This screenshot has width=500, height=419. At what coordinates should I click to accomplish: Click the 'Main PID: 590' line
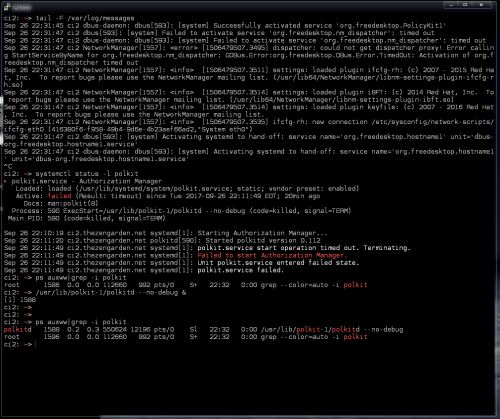(86, 218)
